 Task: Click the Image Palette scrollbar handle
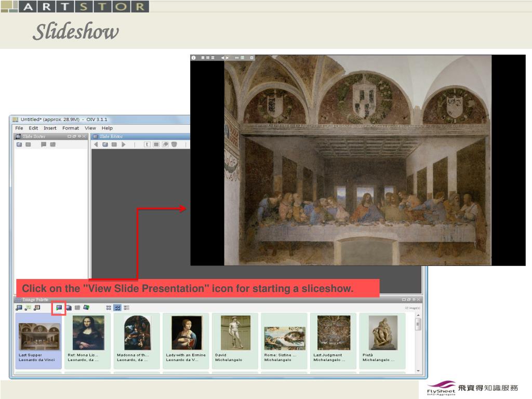coord(418,324)
